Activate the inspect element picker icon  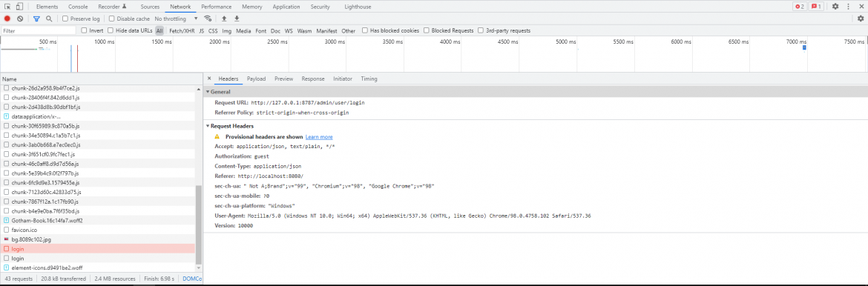[x=7, y=7]
